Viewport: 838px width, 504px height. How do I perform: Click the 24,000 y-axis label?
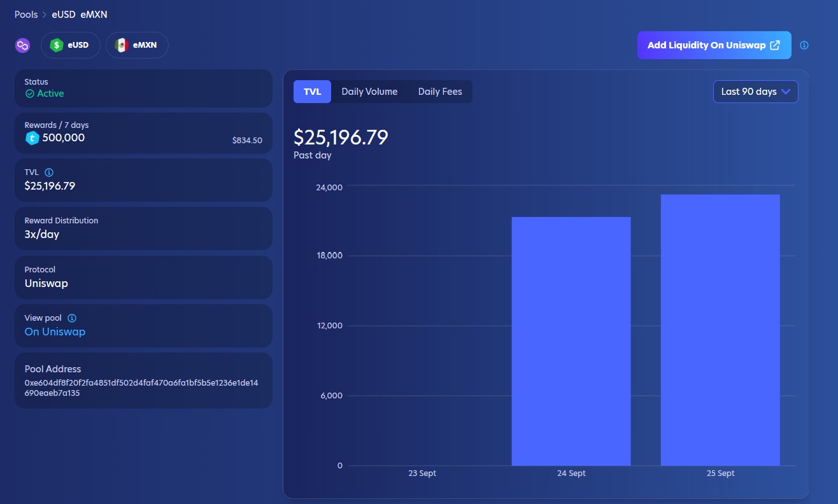[329, 186]
